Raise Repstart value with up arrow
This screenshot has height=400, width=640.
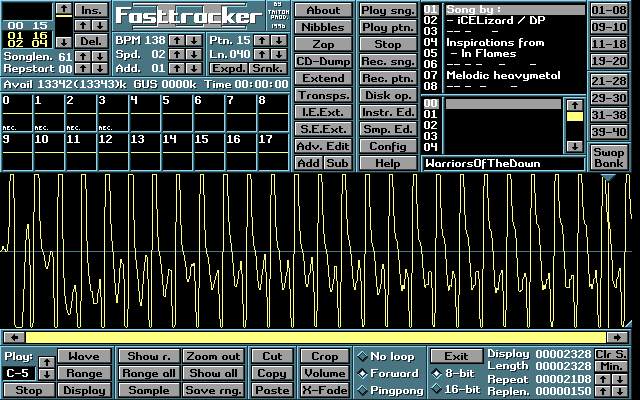[x=83, y=68]
